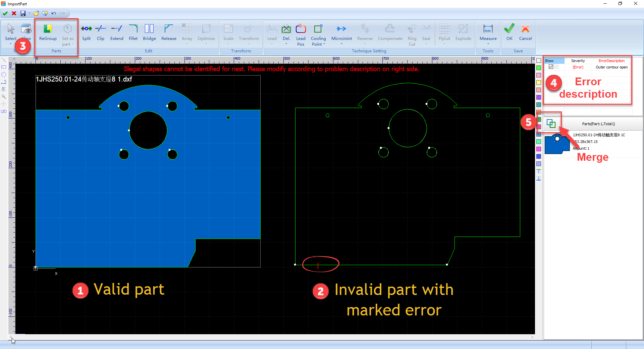Pick the magenta layer color swatch
Viewport: 644px width, 349px height.
[x=539, y=149]
